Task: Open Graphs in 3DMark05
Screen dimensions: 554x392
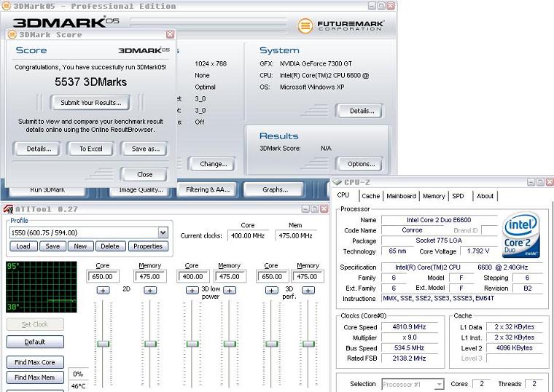Action: 274,189
